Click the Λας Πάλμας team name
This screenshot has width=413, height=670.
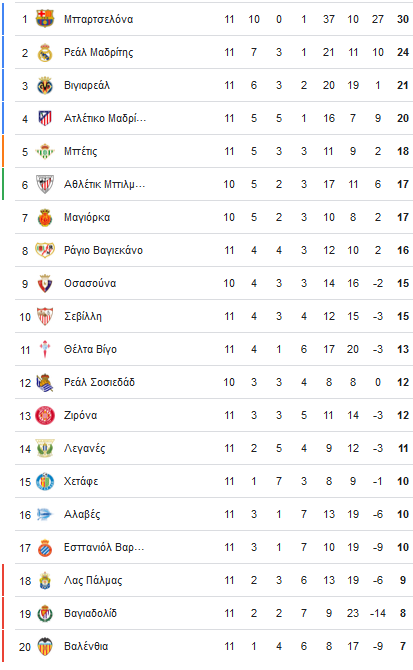[93, 580]
